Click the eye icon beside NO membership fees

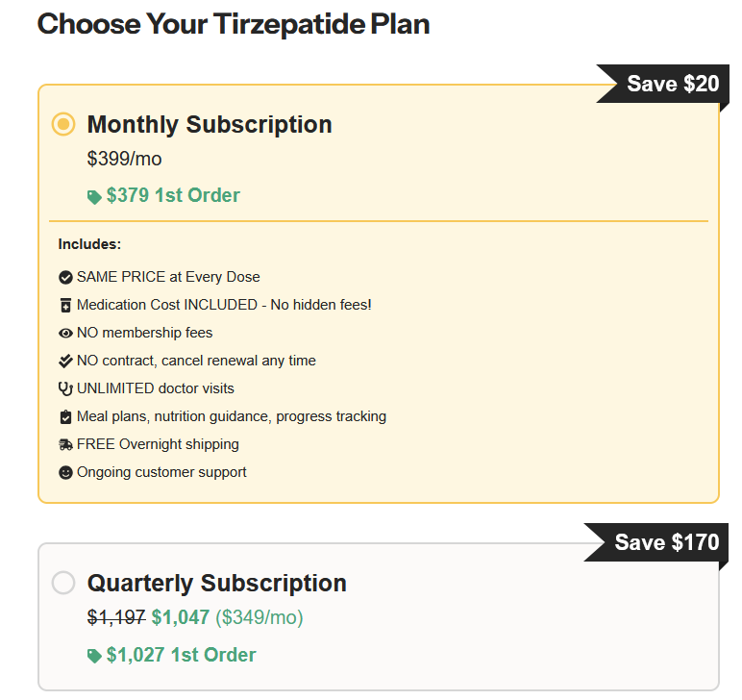click(x=65, y=333)
